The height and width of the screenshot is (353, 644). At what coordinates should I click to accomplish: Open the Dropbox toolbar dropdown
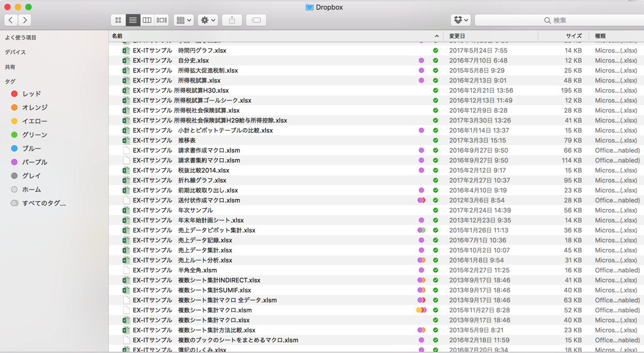(461, 20)
